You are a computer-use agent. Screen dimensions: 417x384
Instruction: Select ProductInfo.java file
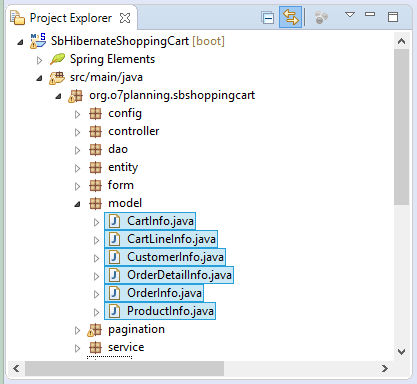pos(160,311)
